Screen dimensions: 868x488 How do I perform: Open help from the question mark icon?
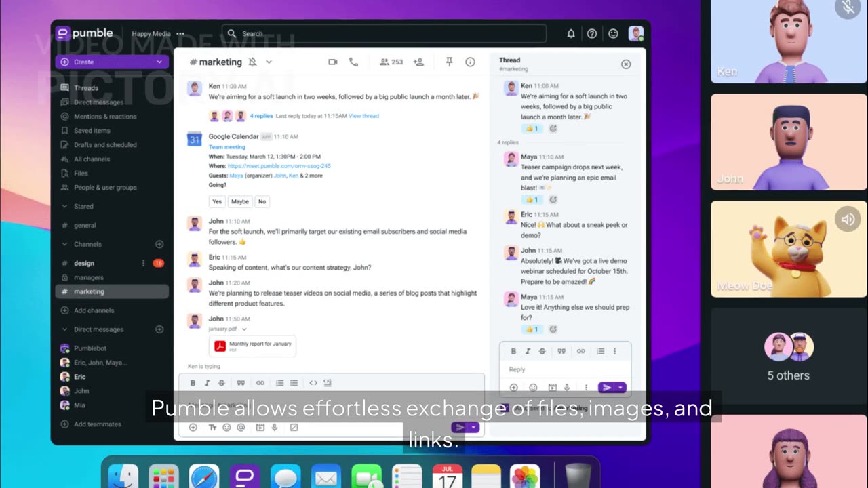pyautogui.click(x=592, y=33)
